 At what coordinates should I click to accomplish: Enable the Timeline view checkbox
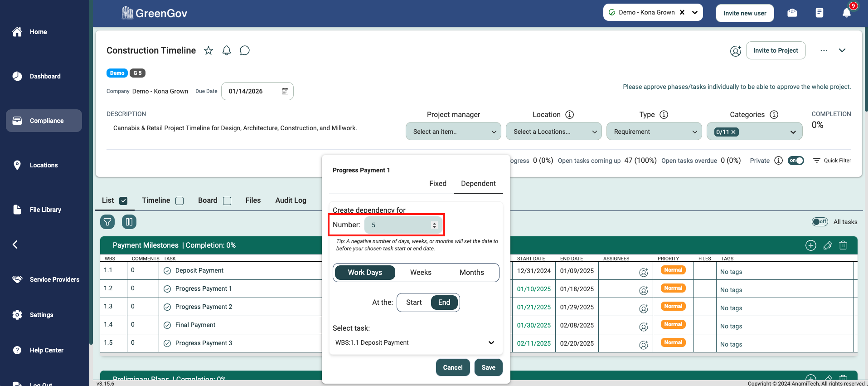pyautogui.click(x=179, y=201)
